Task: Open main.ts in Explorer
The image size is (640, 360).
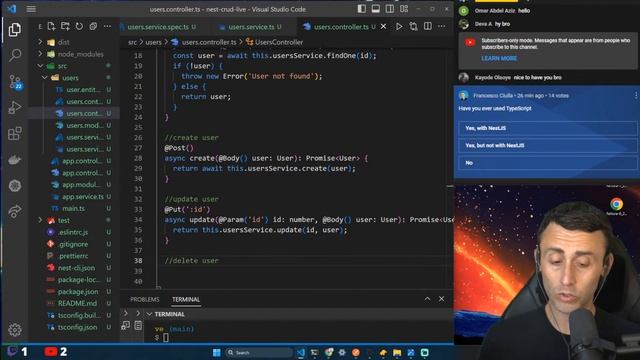Action: (73, 208)
